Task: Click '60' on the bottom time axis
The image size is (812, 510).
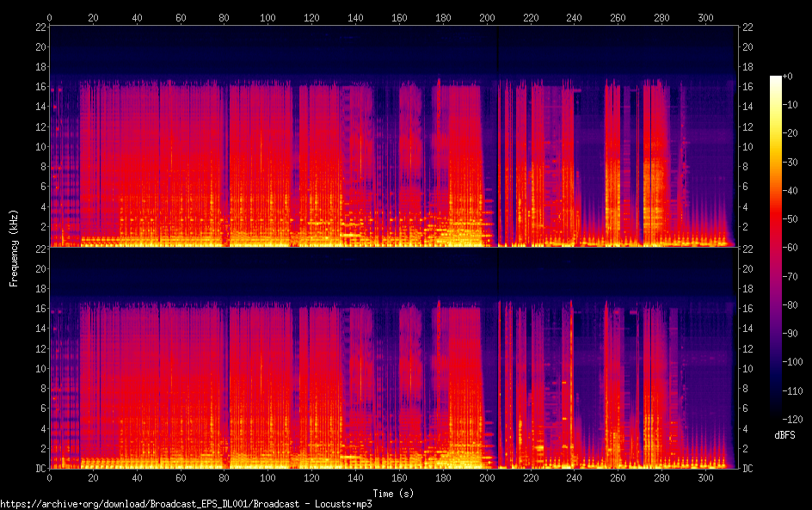Action: [x=181, y=478]
